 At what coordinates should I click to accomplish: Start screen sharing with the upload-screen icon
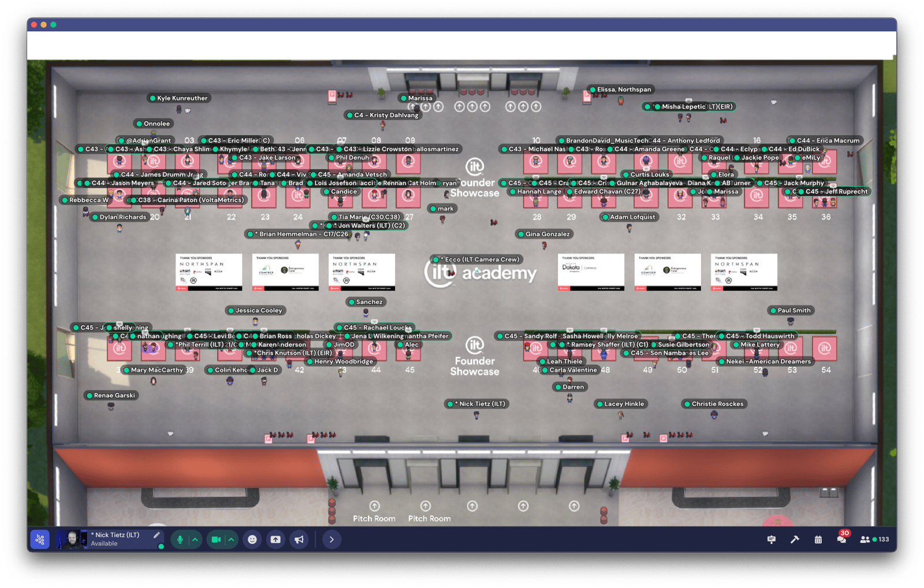click(x=275, y=539)
